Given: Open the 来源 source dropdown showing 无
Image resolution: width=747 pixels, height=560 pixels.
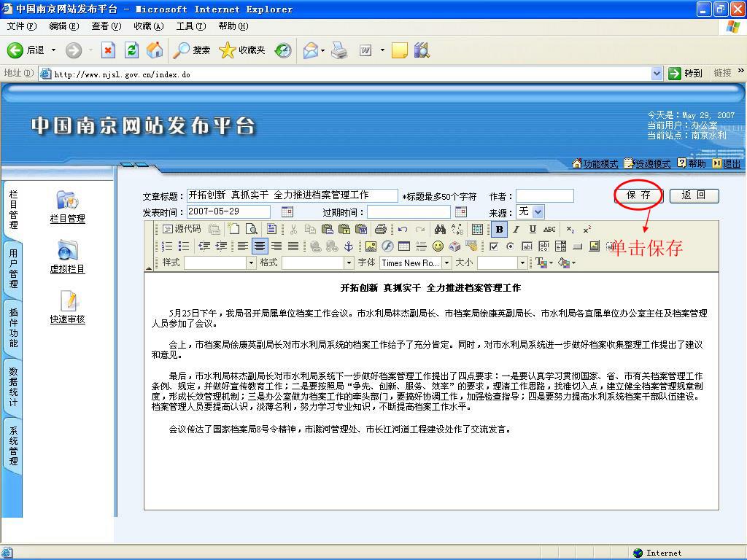Looking at the screenshot, I should [x=530, y=211].
